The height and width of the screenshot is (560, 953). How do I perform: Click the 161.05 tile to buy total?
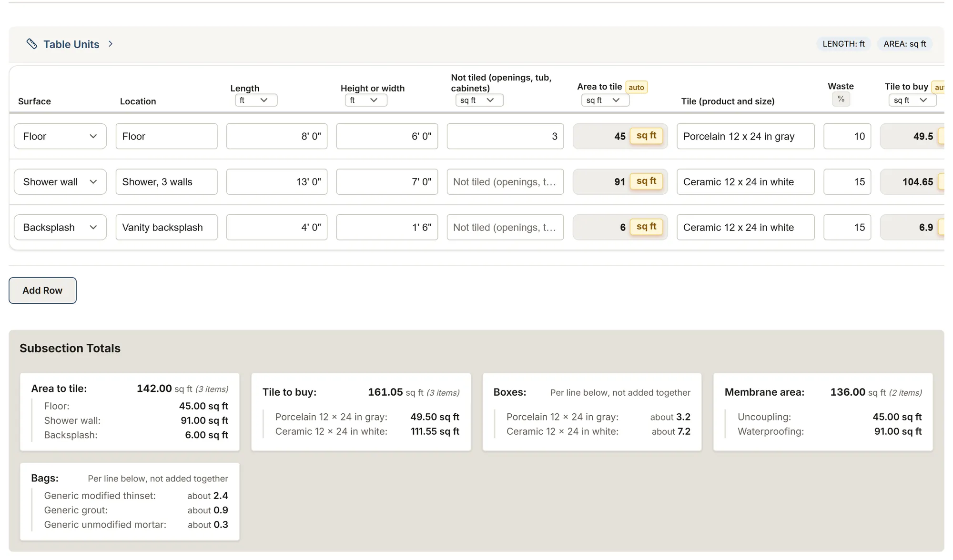pos(385,392)
